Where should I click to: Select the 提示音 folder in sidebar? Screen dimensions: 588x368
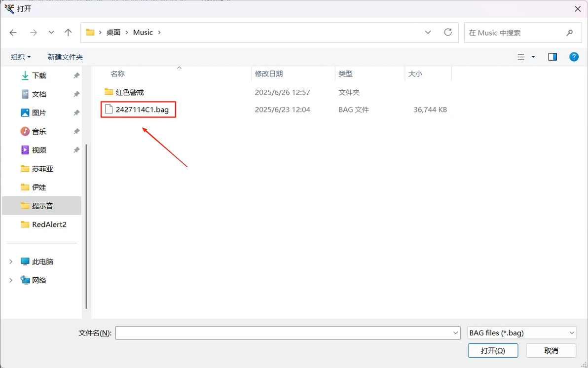(x=41, y=206)
